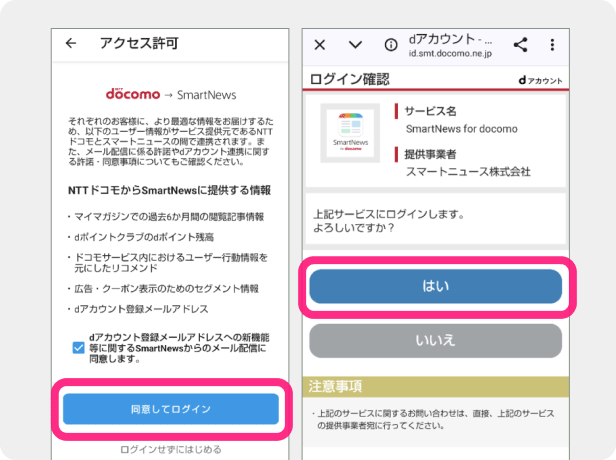Tap the いいえ button
This screenshot has height=460, width=616.
click(x=436, y=341)
